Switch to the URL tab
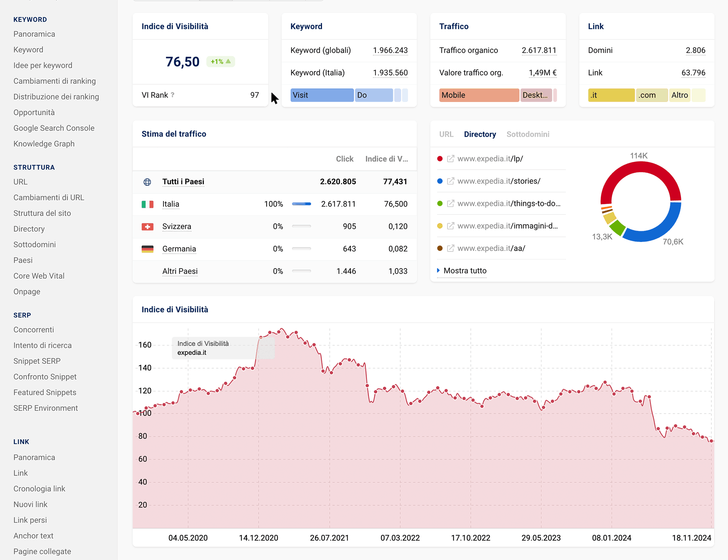This screenshot has height=560, width=728. click(x=446, y=134)
